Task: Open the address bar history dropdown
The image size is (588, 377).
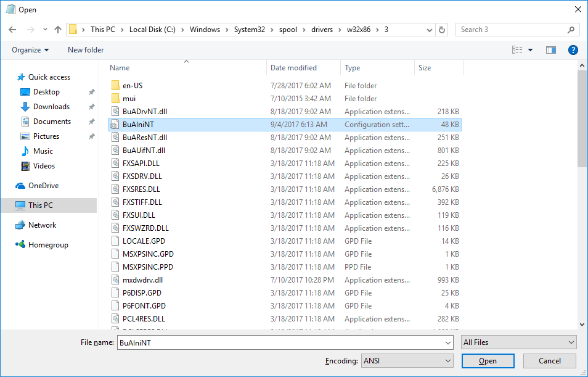Action: 428,30
